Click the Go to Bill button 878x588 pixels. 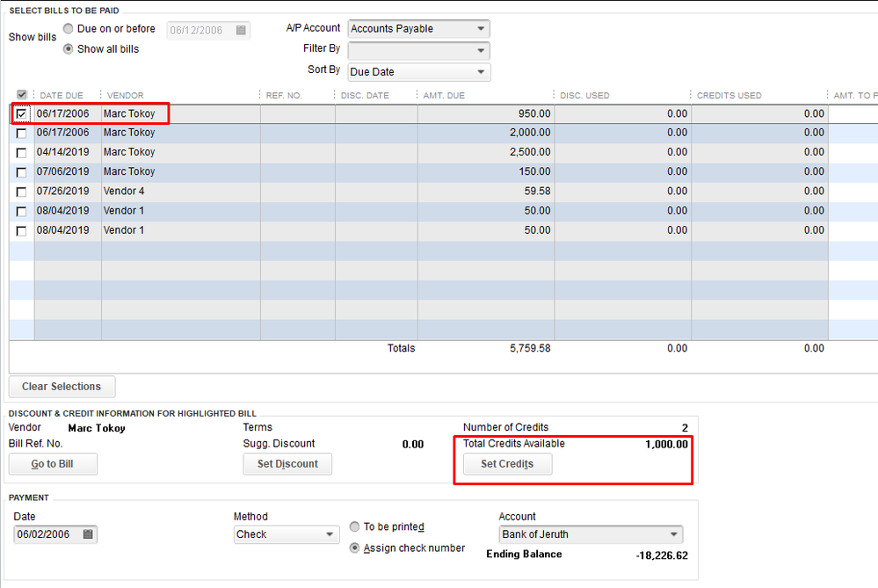click(53, 464)
